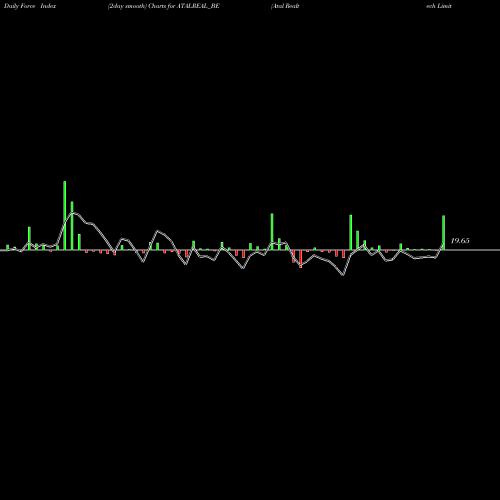Click the last green bar next to 19.65
This screenshot has height=500, width=500.
[444, 233]
